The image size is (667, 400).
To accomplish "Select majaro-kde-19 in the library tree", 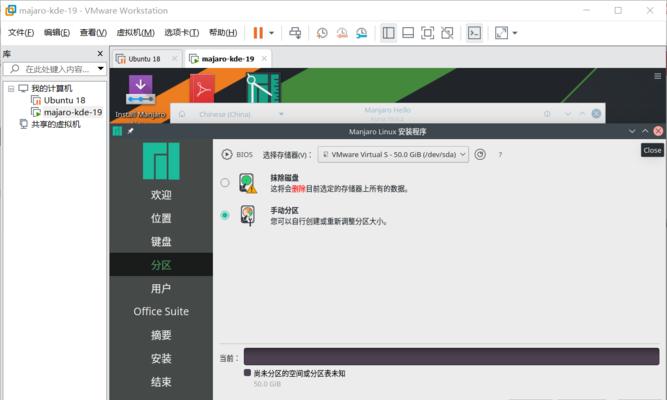I will pyautogui.click(x=73, y=112).
